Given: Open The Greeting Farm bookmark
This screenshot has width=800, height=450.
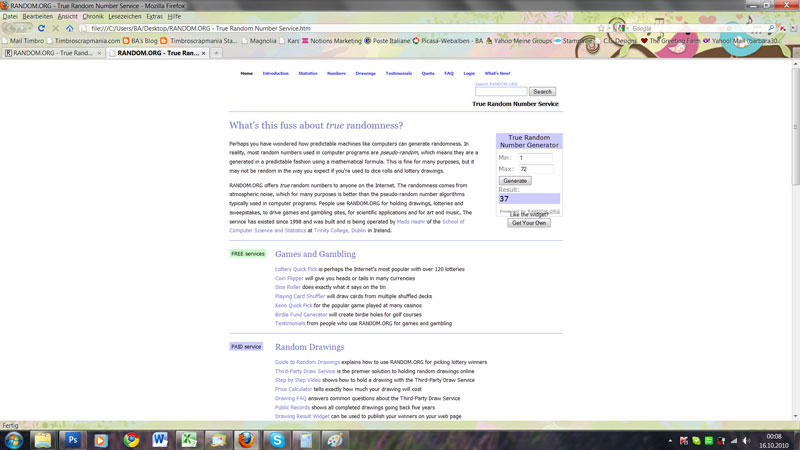Looking at the screenshot, I should (670, 40).
